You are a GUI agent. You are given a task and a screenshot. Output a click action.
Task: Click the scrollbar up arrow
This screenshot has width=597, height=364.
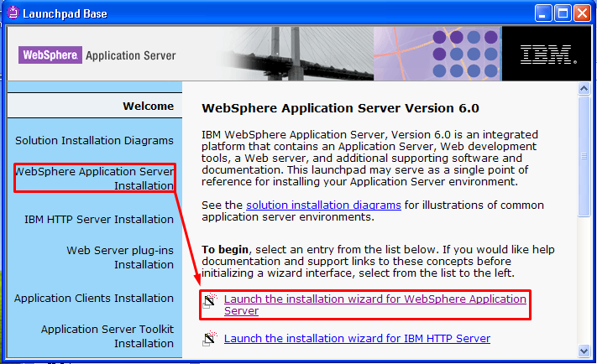coord(584,89)
